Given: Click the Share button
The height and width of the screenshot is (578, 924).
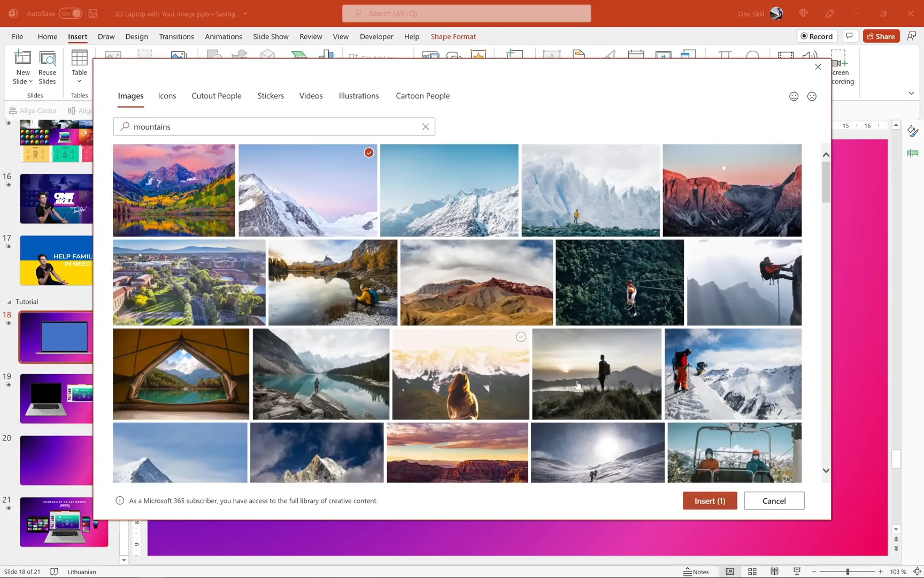Looking at the screenshot, I should (x=881, y=36).
